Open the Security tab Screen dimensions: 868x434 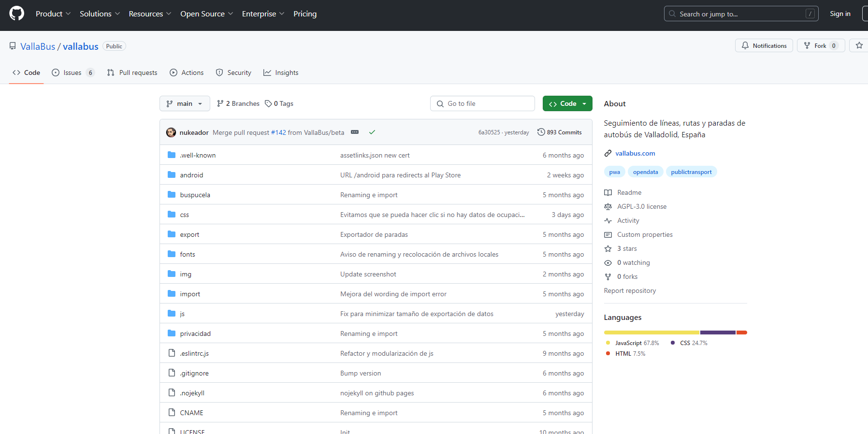click(233, 72)
